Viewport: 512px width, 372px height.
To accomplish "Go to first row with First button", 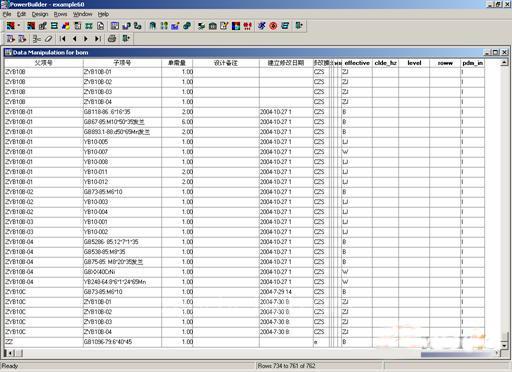I will click(62, 39).
